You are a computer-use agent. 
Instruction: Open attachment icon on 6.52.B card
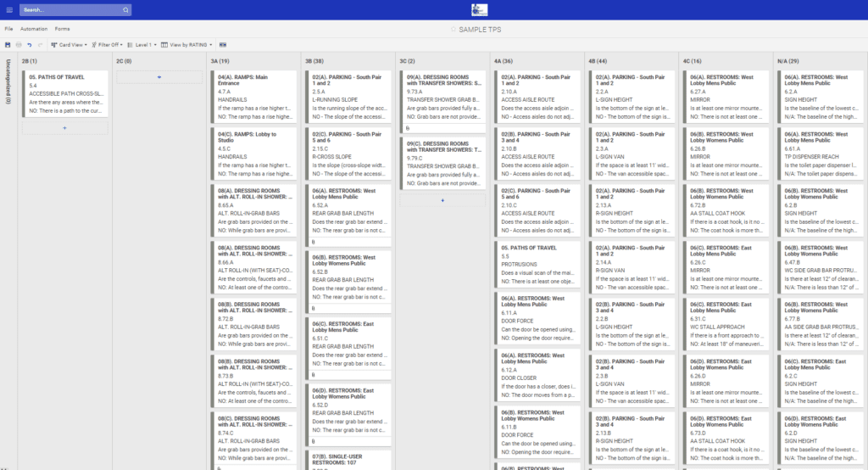click(314, 309)
